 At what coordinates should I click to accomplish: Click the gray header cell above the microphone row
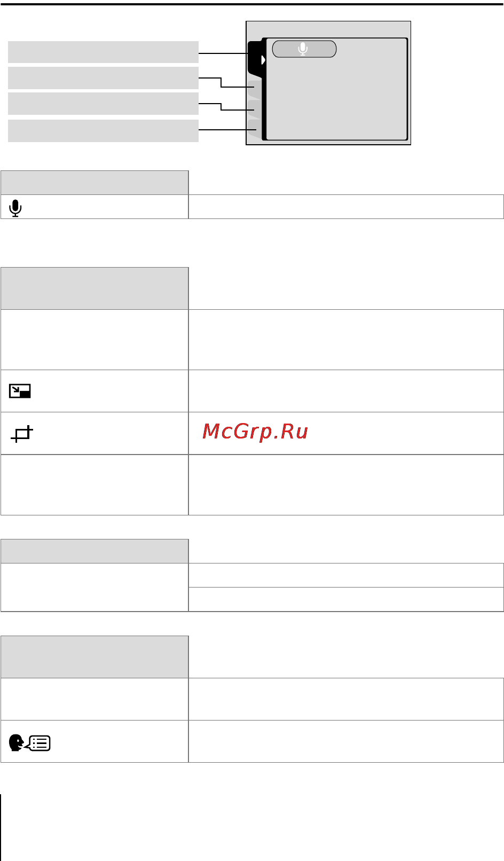tap(94, 183)
